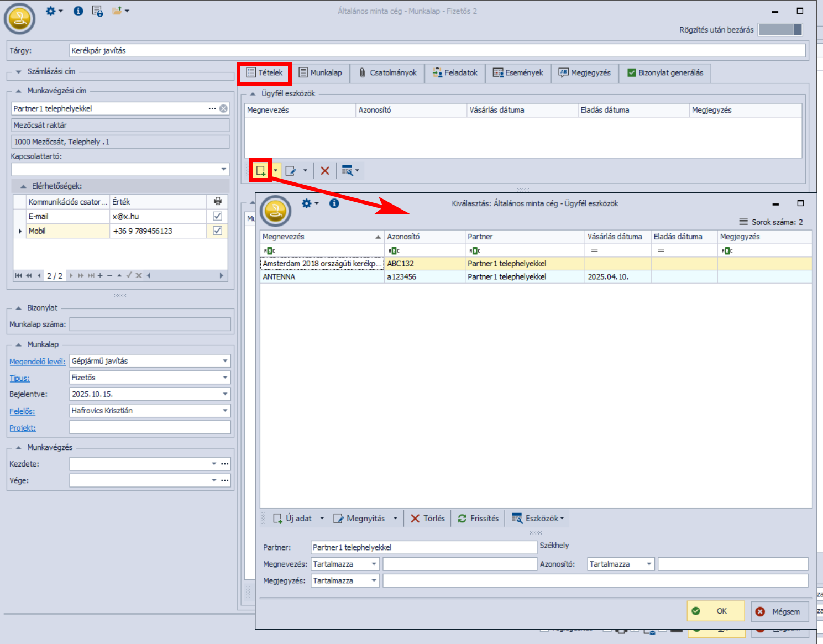Screen dimensions: 823x644
Task: Uncheck the checkbox in the E-mail row
Action: point(218,216)
